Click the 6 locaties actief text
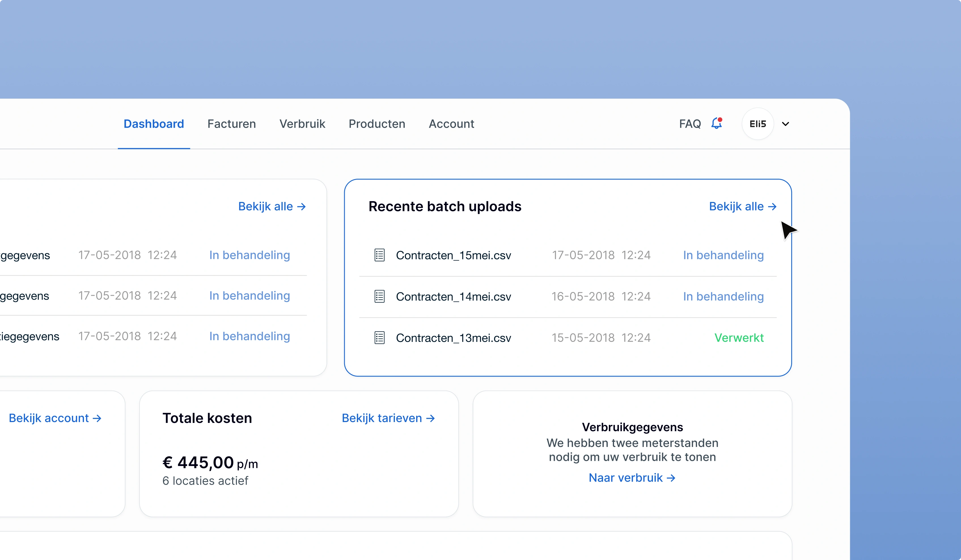The height and width of the screenshot is (560, 961). point(205,481)
